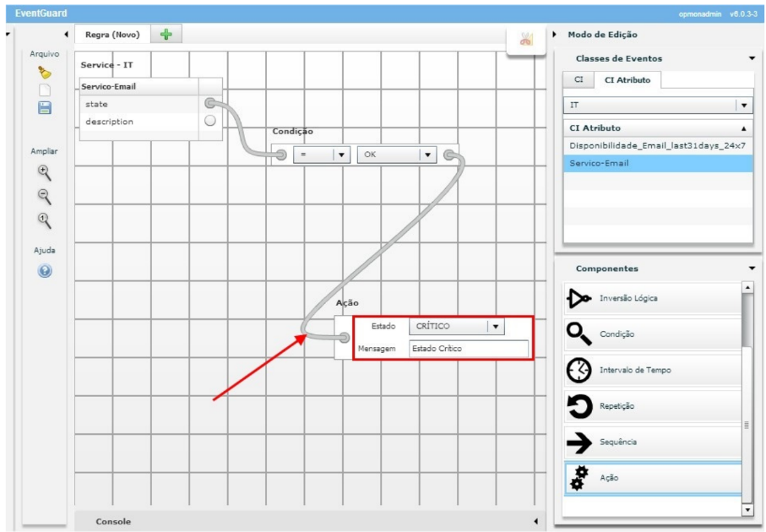Image resolution: width=766 pixels, height=532 pixels.
Task: Open the Regra (Novo) tab
Action: coord(112,35)
